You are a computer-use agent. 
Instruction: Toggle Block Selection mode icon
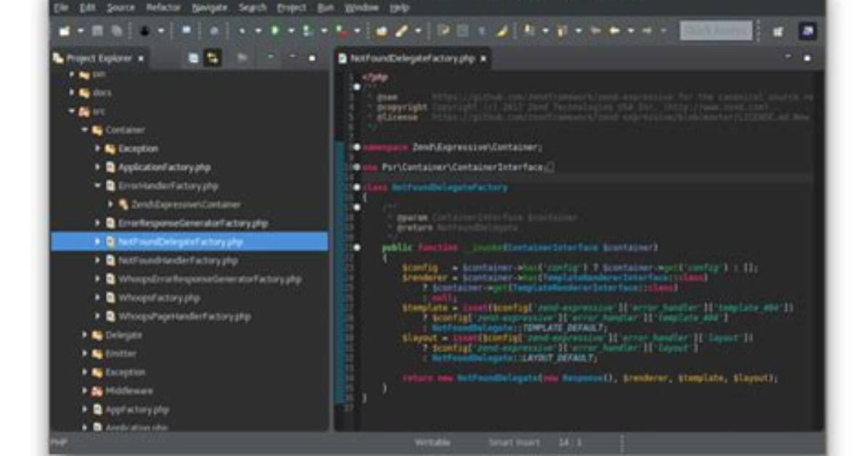(x=463, y=31)
